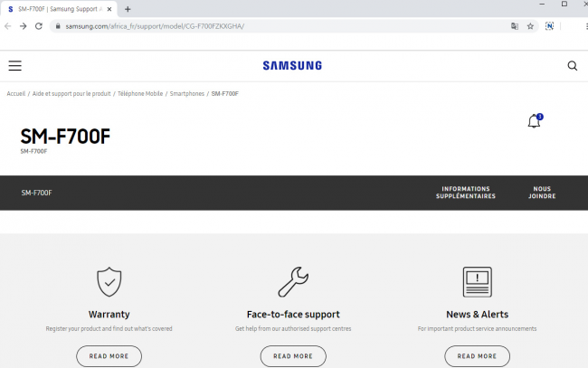
Task: Click the Warranty shield icon
Action: coord(109,282)
